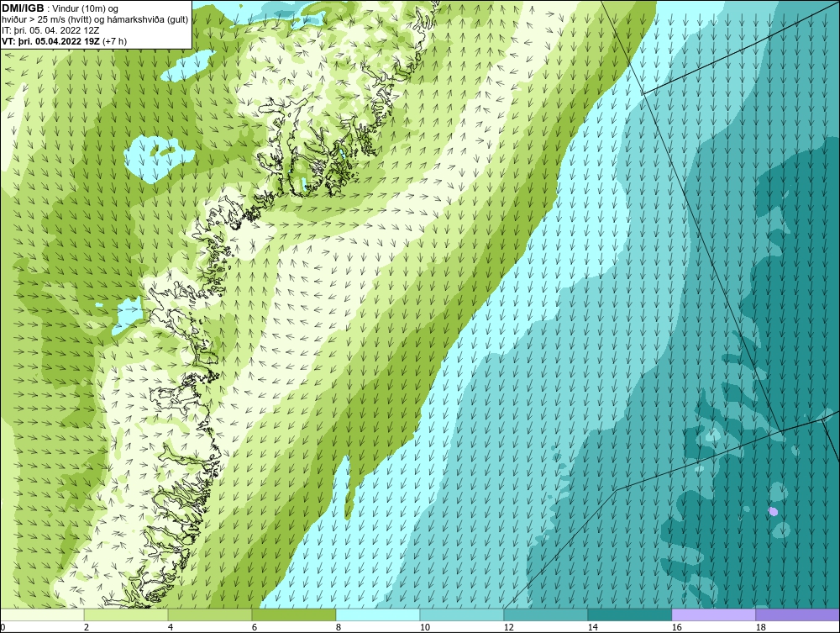The width and height of the screenshot is (840, 633).
Task: Click the 0–2 m/s pale yellow legend swatch
Action: (42, 615)
